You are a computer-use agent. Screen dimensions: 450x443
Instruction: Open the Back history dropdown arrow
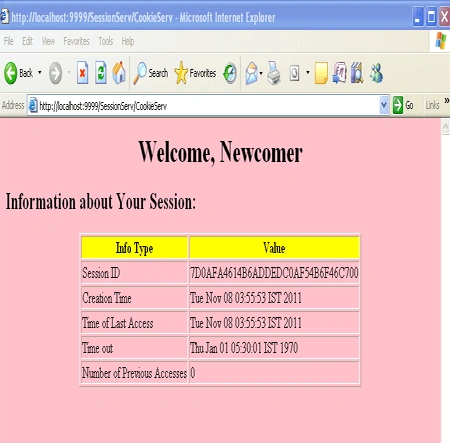coord(40,72)
